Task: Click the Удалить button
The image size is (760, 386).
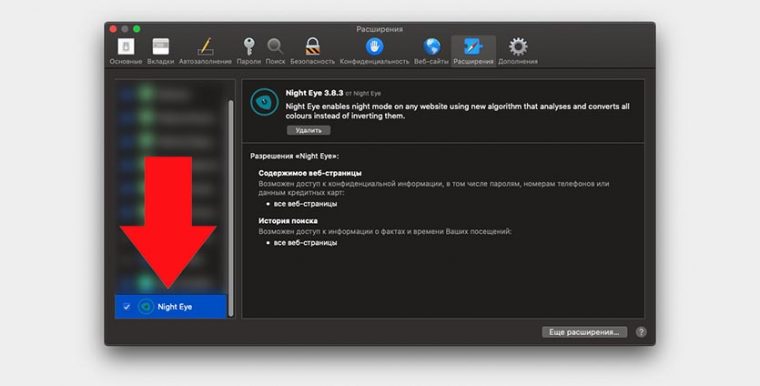Action: (309, 130)
